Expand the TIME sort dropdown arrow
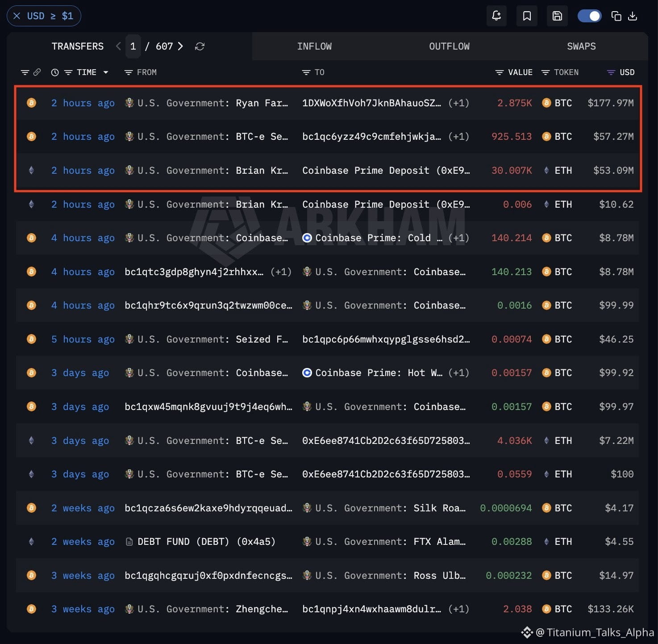Viewport: 658px width, 644px height. pos(106,72)
